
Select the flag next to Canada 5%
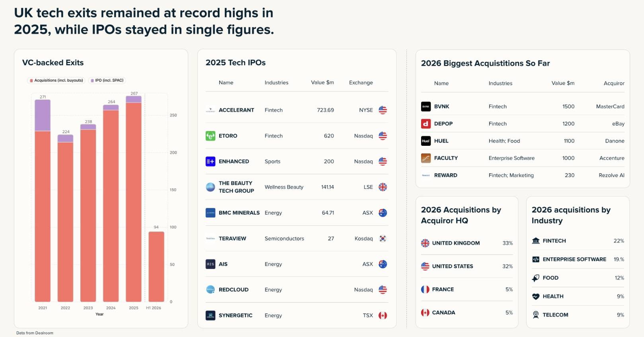[x=425, y=313]
